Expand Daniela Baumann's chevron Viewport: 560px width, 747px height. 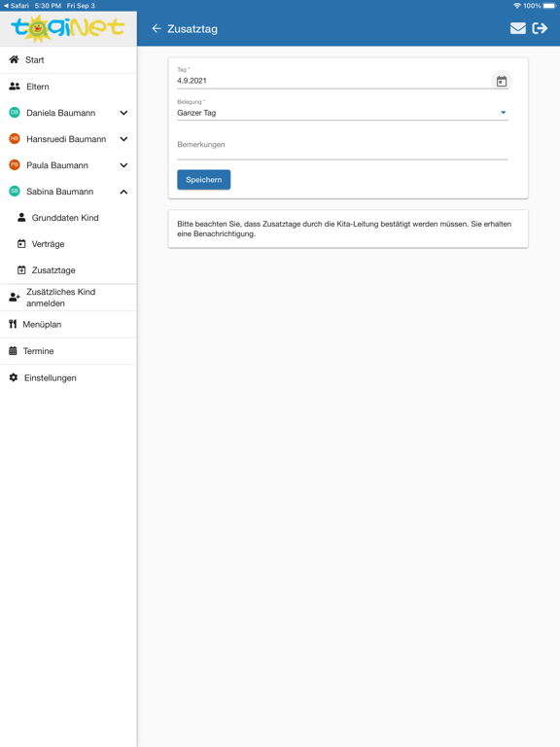pos(123,113)
